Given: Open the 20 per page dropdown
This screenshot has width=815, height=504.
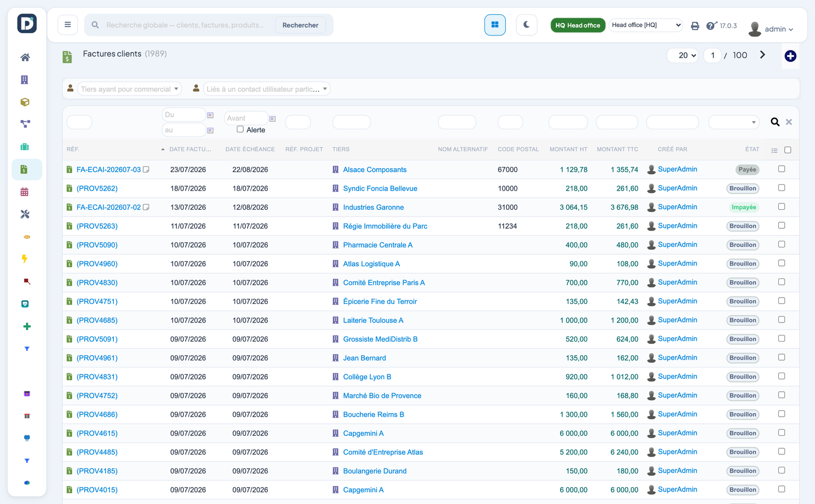Looking at the screenshot, I should (x=684, y=55).
